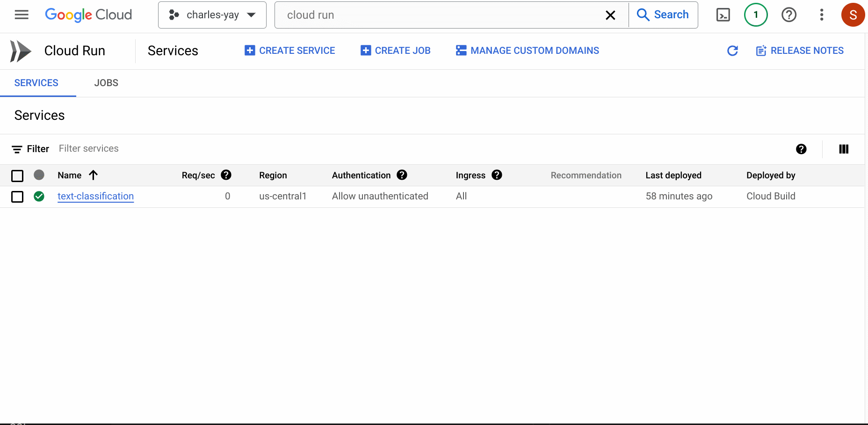
Task: Open the filter help question mark icon
Action: tap(801, 149)
